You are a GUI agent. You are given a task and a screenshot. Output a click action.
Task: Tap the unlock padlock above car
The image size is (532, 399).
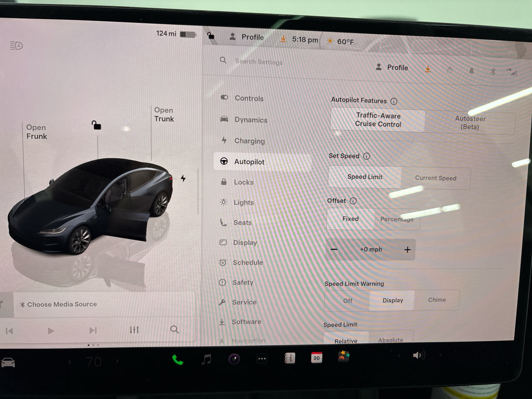(96, 125)
